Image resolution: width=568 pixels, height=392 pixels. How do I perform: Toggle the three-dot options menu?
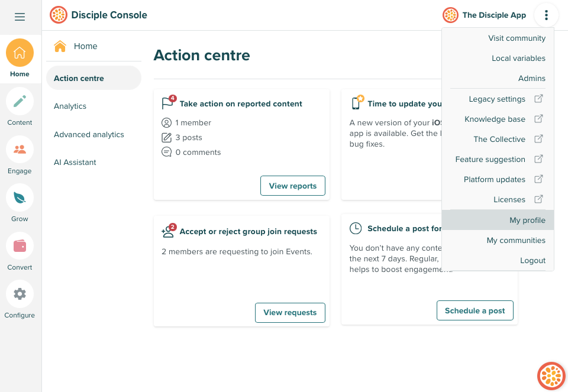click(546, 15)
